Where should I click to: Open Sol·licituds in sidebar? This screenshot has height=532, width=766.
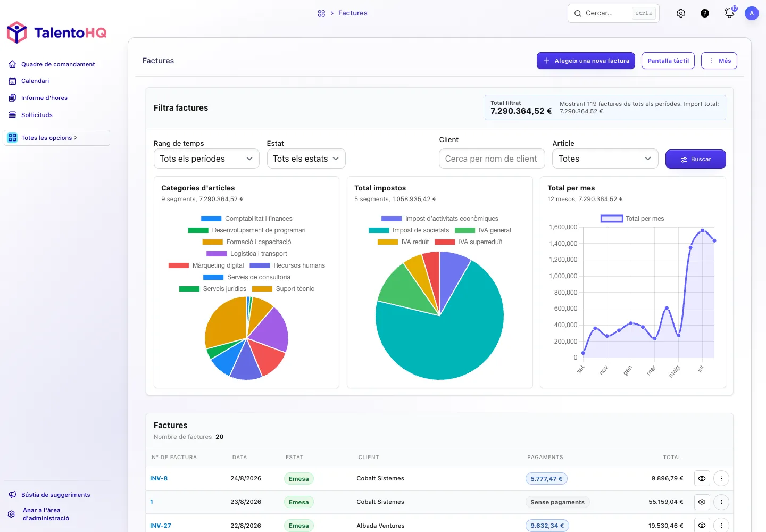tap(37, 115)
